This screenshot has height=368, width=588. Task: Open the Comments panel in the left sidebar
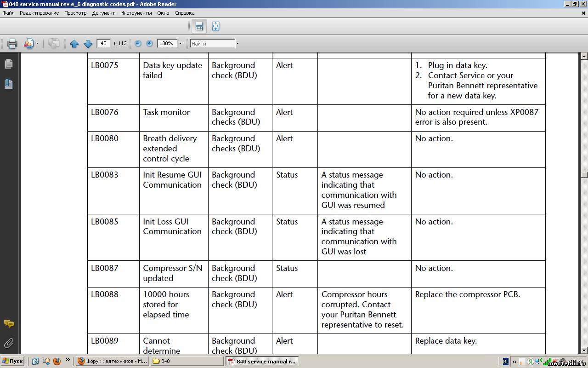tap(9, 324)
